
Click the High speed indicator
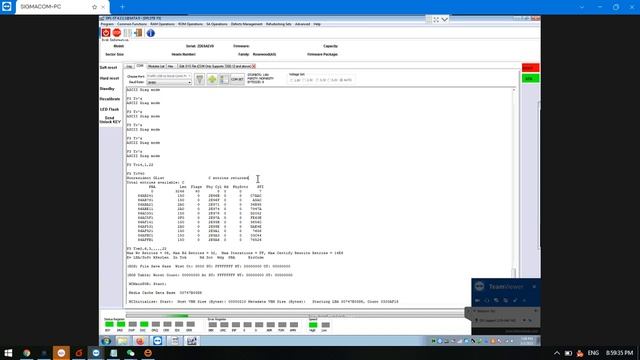(x=313, y=325)
